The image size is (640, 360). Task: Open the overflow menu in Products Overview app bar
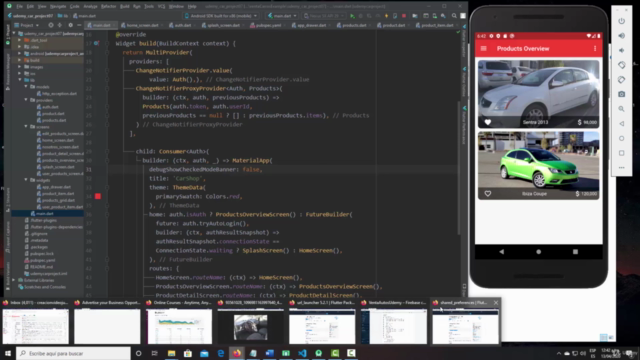click(595, 49)
